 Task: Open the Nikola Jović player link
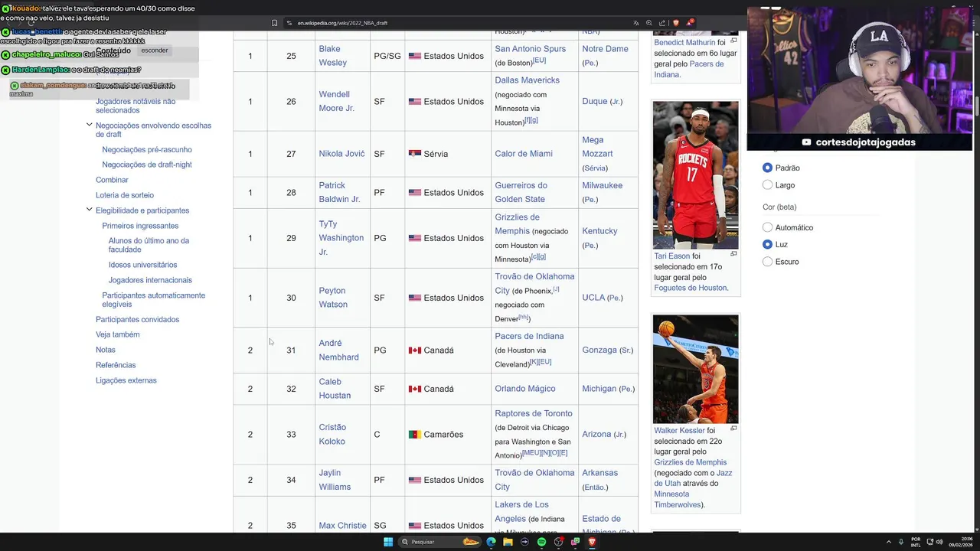341,154
